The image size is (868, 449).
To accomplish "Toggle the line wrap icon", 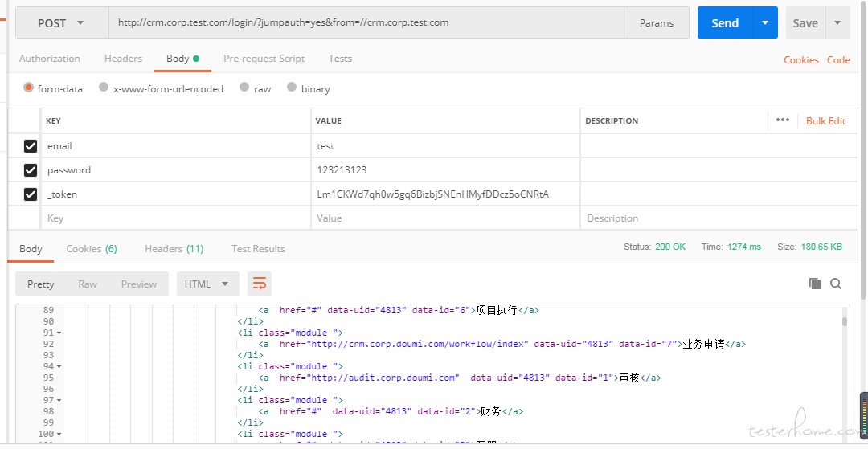I will click(x=259, y=284).
